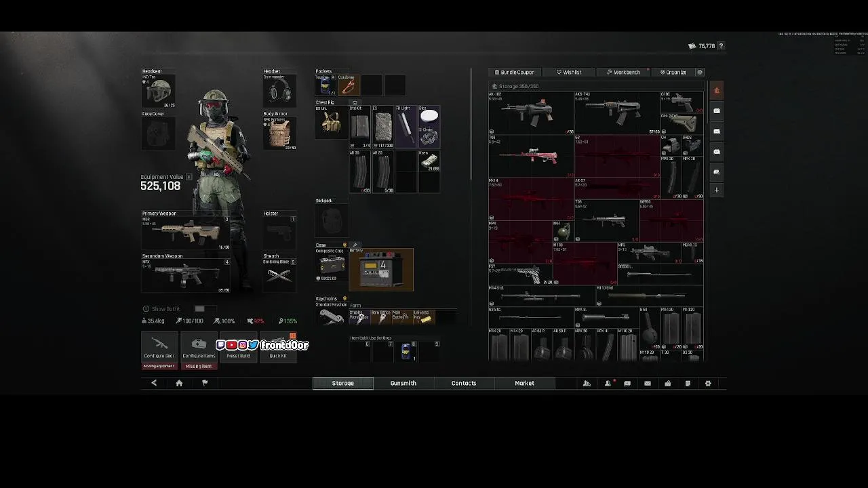Open the Contacts tab

coord(464,383)
